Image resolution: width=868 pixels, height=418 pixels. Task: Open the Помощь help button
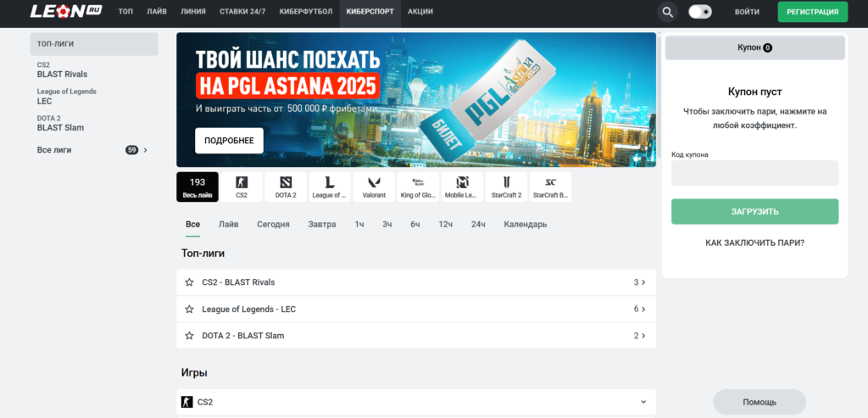759,402
